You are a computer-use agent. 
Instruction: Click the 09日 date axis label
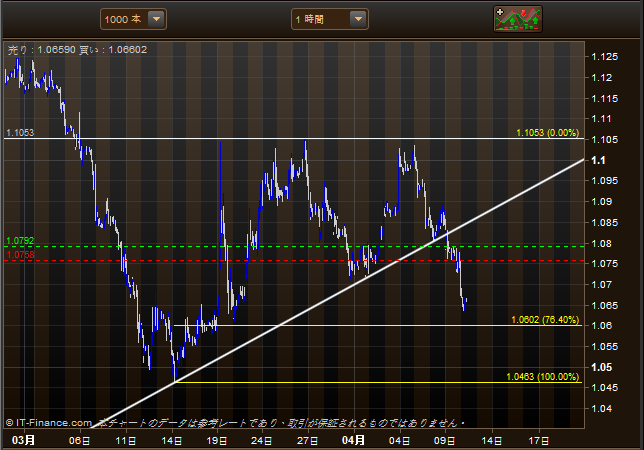point(444,441)
